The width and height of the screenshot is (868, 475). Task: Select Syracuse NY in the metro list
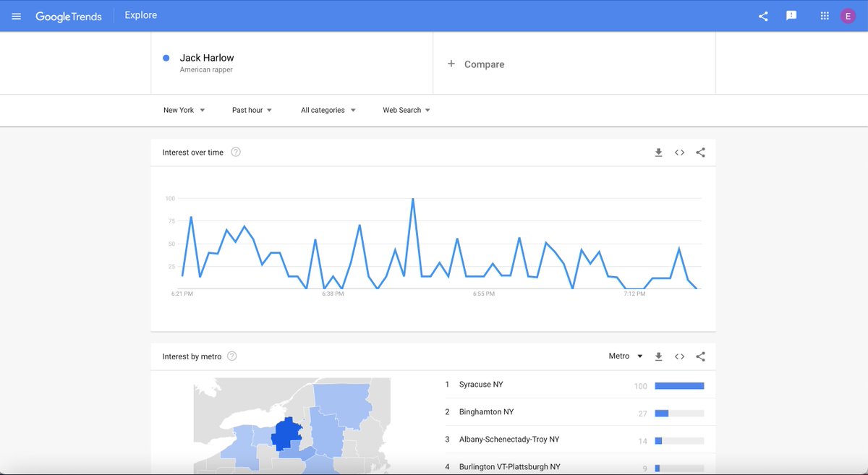[481, 385]
